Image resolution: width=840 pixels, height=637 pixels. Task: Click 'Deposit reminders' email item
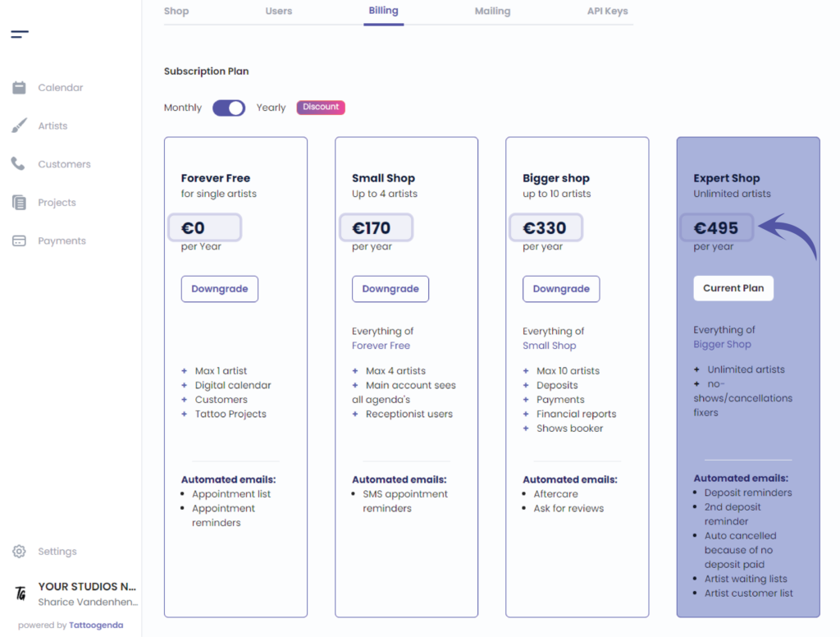point(748,493)
